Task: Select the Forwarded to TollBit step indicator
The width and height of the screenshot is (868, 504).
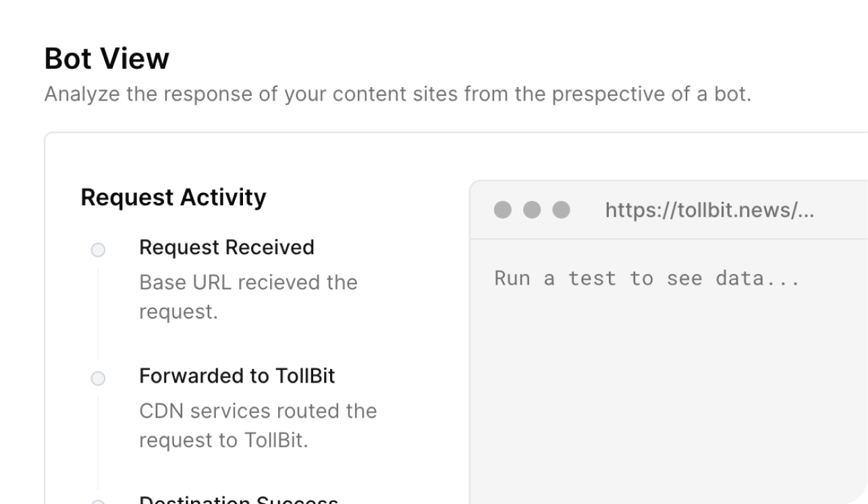Action: pos(98,379)
